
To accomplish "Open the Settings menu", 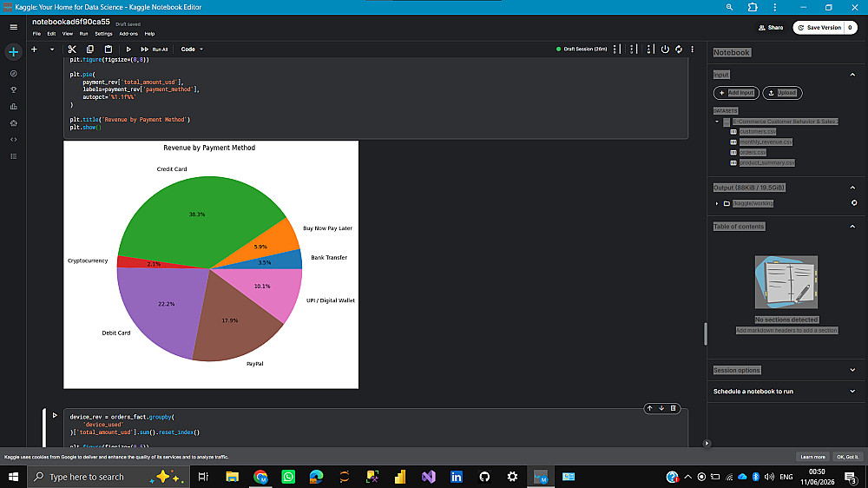I will pyautogui.click(x=103, y=34).
